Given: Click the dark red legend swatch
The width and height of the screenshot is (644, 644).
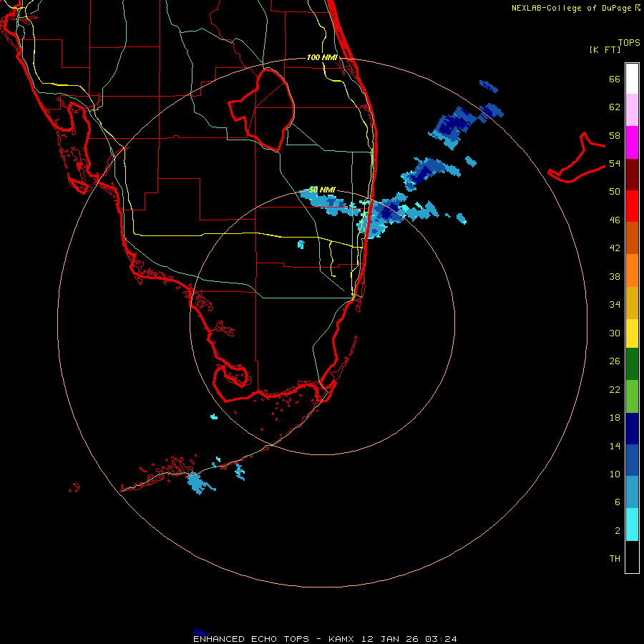Looking at the screenshot, I should [x=632, y=174].
